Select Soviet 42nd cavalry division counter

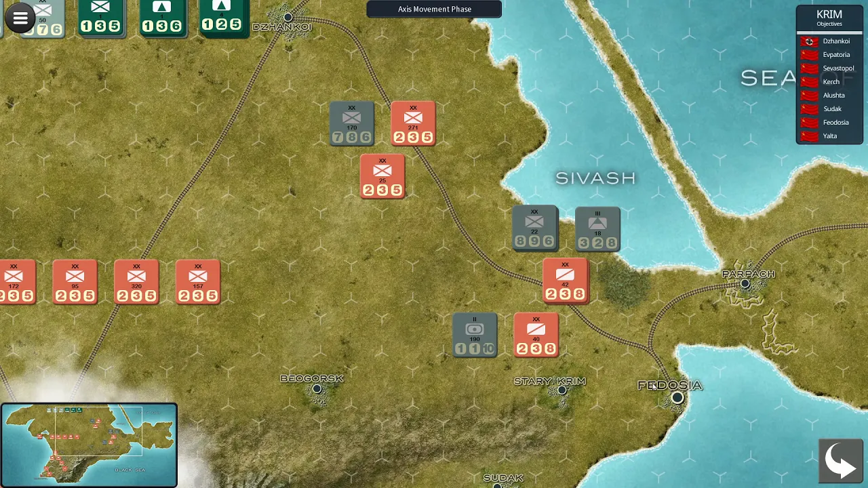pyautogui.click(x=565, y=281)
